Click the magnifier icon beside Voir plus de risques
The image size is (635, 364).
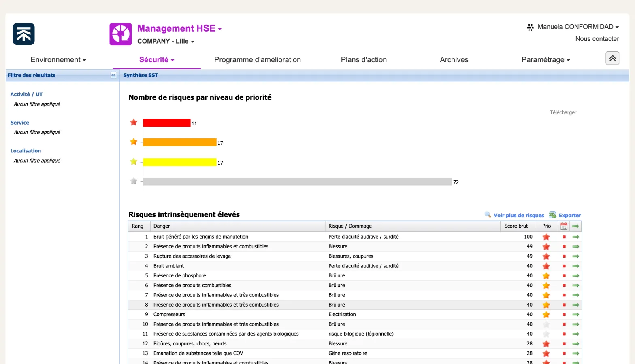tap(488, 215)
